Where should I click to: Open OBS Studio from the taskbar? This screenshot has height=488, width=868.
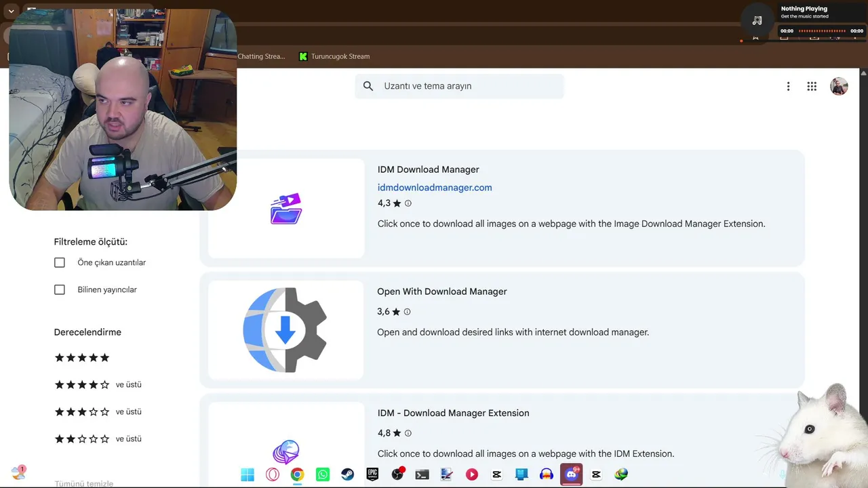(x=397, y=474)
